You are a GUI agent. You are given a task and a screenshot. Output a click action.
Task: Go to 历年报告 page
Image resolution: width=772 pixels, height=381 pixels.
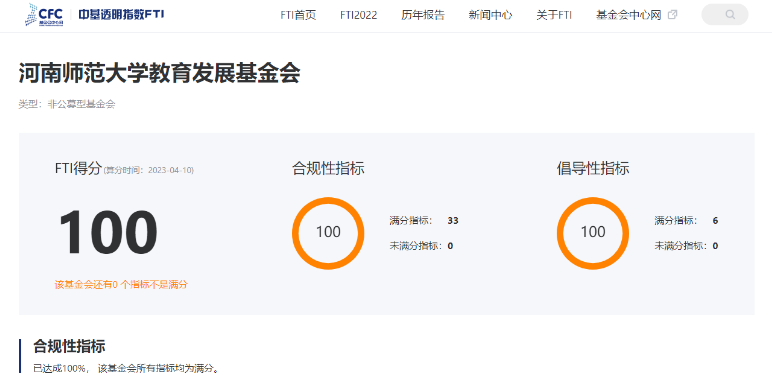tap(423, 15)
